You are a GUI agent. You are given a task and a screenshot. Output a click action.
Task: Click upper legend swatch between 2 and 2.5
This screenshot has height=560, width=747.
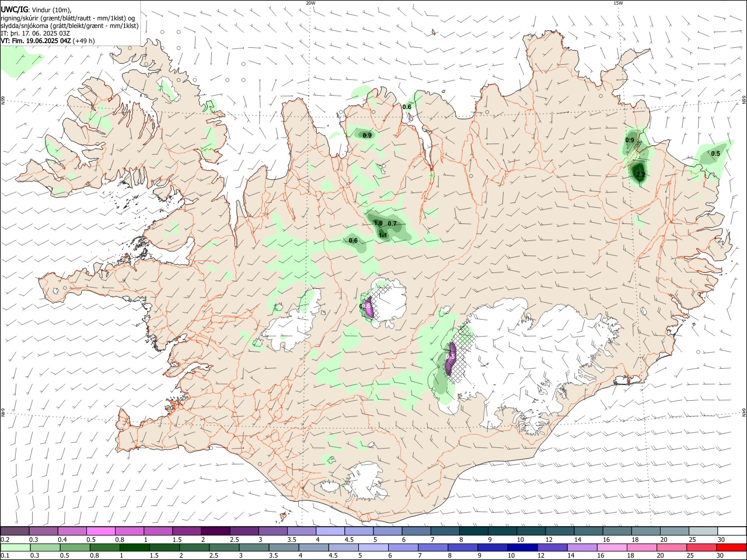216,531
